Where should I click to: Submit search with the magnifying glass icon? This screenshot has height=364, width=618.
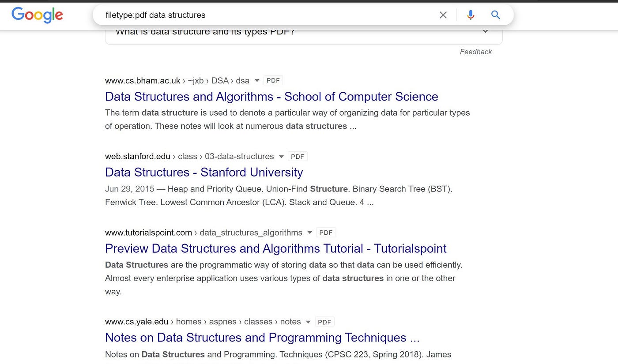496,15
